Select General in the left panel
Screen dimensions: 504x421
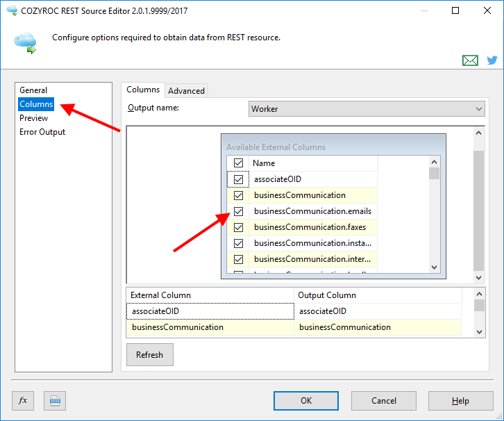pos(33,90)
